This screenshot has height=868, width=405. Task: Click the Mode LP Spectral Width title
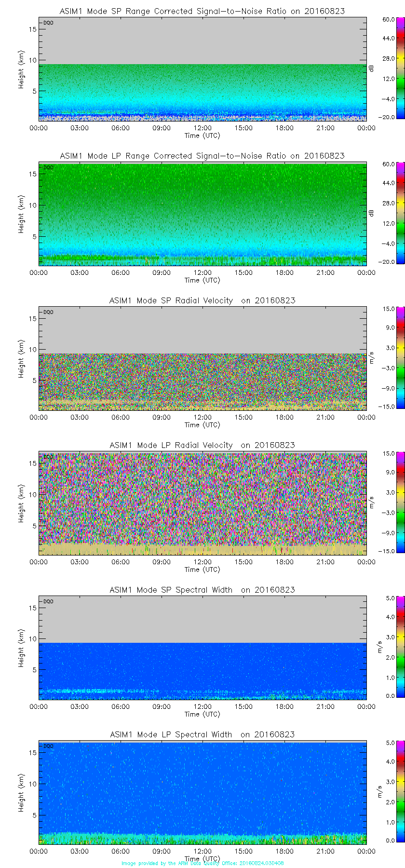[x=202, y=734]
